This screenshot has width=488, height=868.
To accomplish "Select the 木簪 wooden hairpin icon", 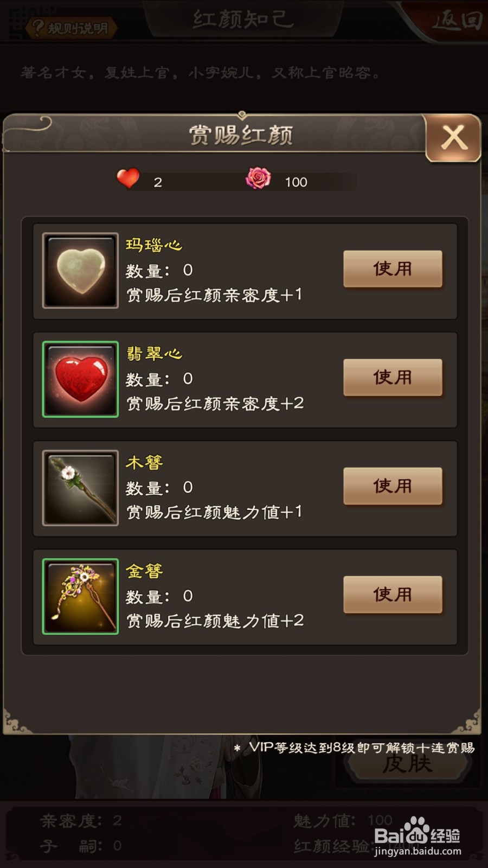I will (80, 488).
